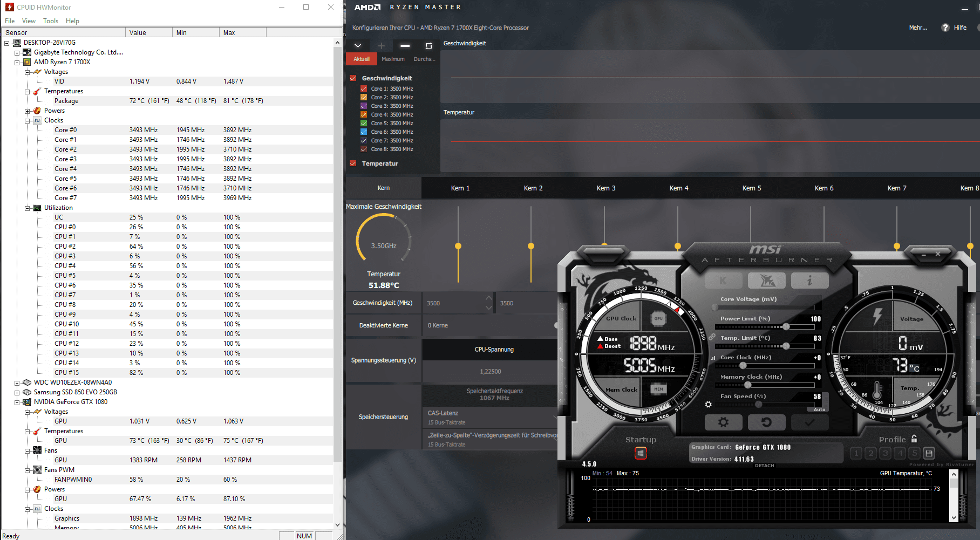Click HWMonitor Gigabyte motherboard icon
Screen dimensions: 980x540
coord(27,52)
